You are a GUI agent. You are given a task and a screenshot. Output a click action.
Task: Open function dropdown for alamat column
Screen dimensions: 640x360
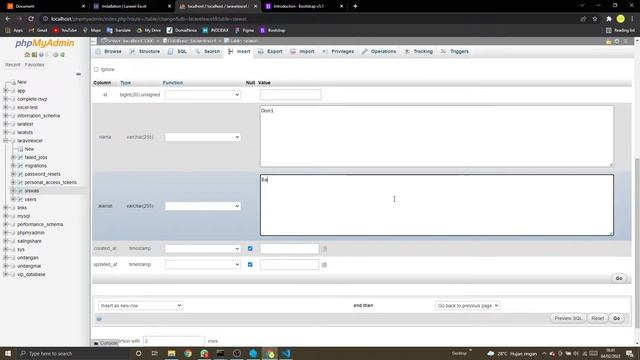point(202,206)
